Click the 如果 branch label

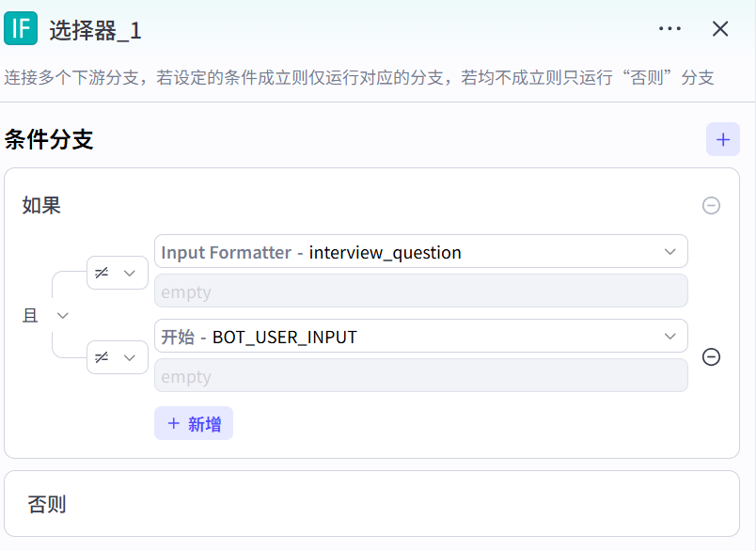coord(41,205)
